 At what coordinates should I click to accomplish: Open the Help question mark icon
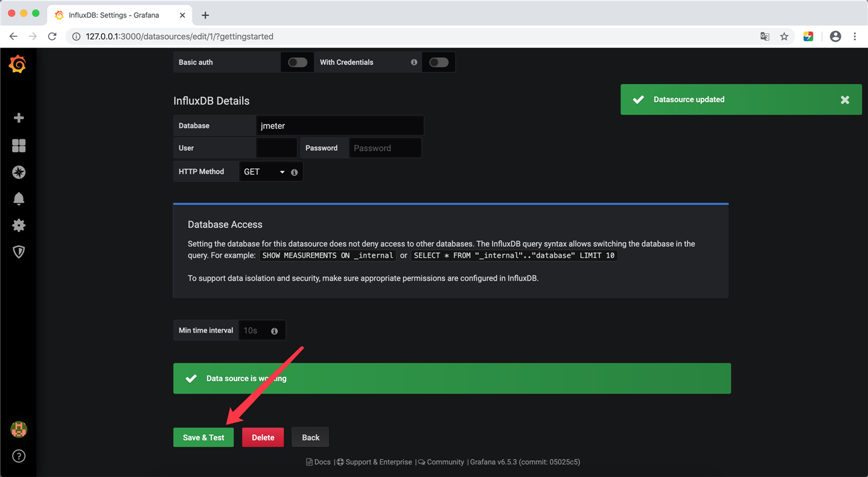pyautogui.click(x=19, y=456)
